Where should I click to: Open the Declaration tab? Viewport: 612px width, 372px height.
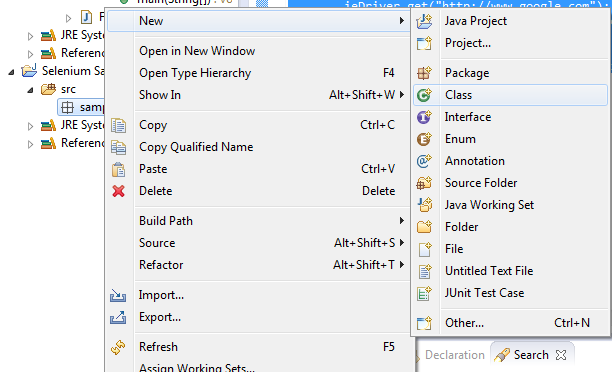[455, 355]
